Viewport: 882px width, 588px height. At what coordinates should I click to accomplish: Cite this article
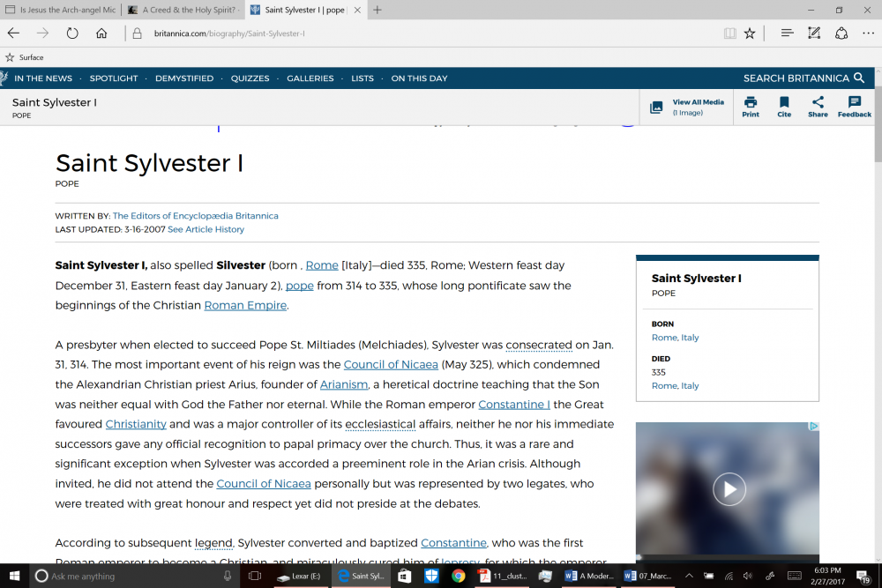(x=784, y=107)
